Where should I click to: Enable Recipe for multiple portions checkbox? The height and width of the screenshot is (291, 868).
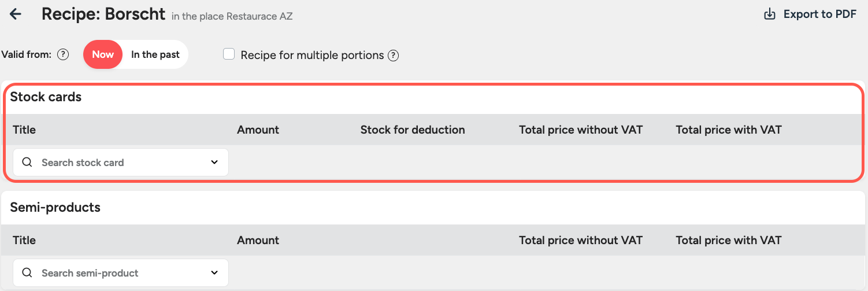click(x=229, y=54)
